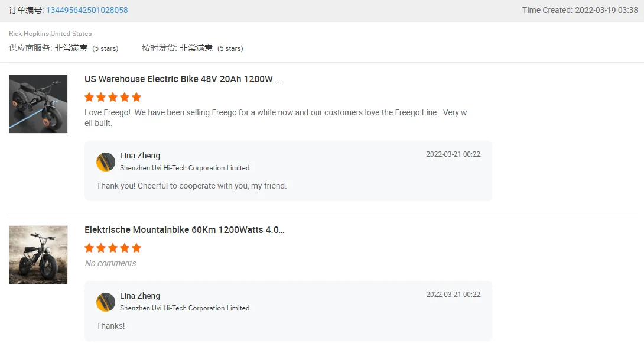Click the Time Created timestamp
Image resolution: width=644 pixels, height=343 pixels.
pyautogui.click(x=580, y=10)
